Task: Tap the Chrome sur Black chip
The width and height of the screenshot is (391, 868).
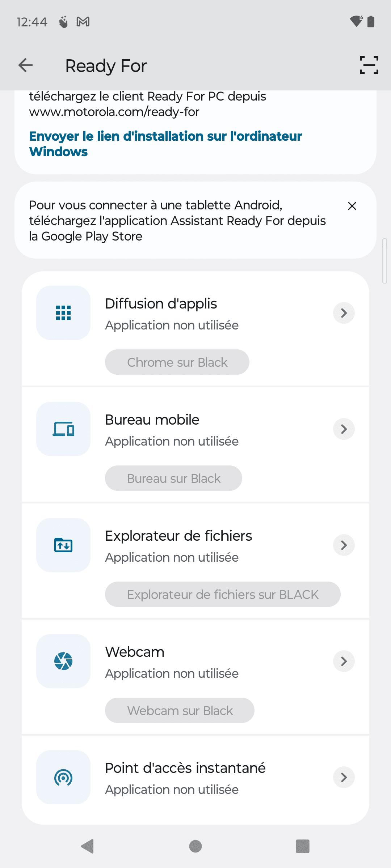Action: click(177, 362)
